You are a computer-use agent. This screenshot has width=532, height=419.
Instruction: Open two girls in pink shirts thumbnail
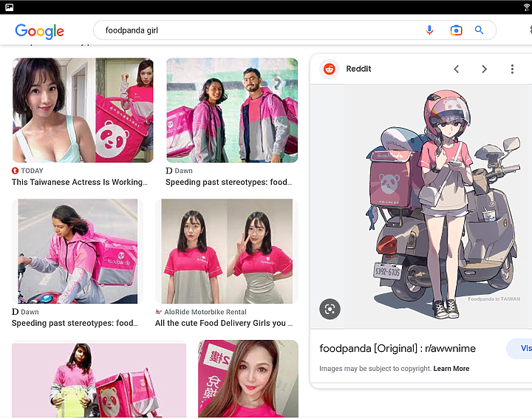point(227,251)
